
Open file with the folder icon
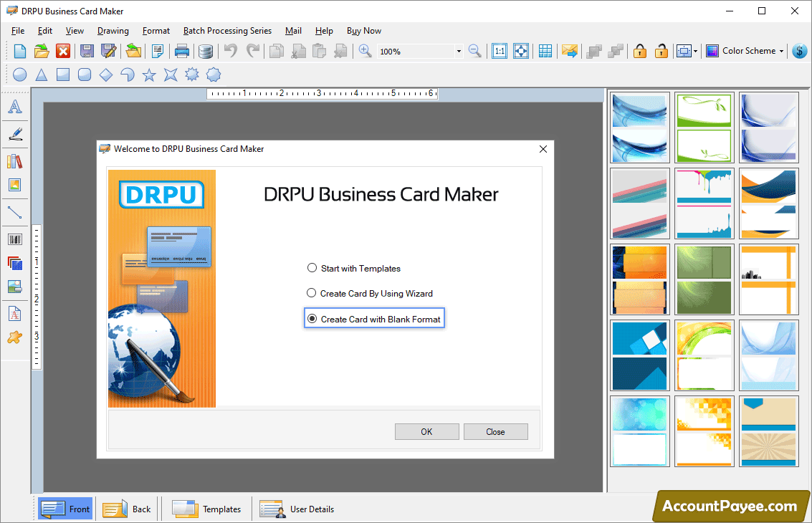pos(42,51)
